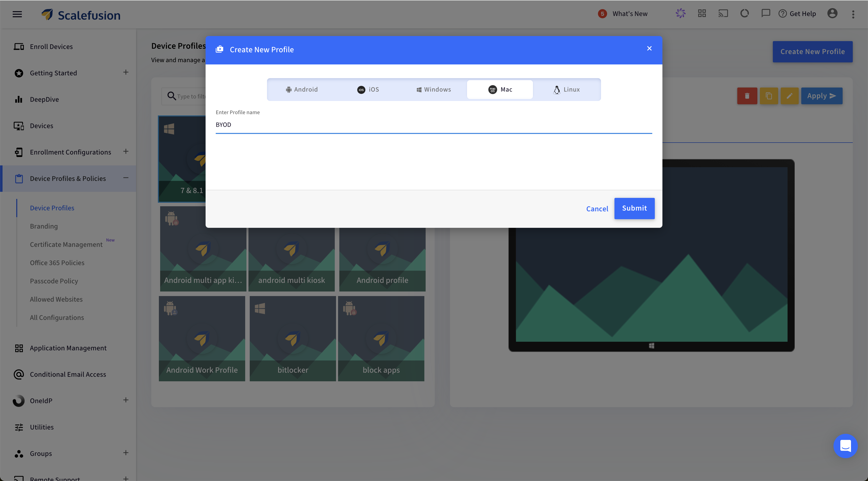Image resolution: width=868 pixels, height=481 pixels.
Task: Select the Android platform tab
Action: click(x=302, y=90)
